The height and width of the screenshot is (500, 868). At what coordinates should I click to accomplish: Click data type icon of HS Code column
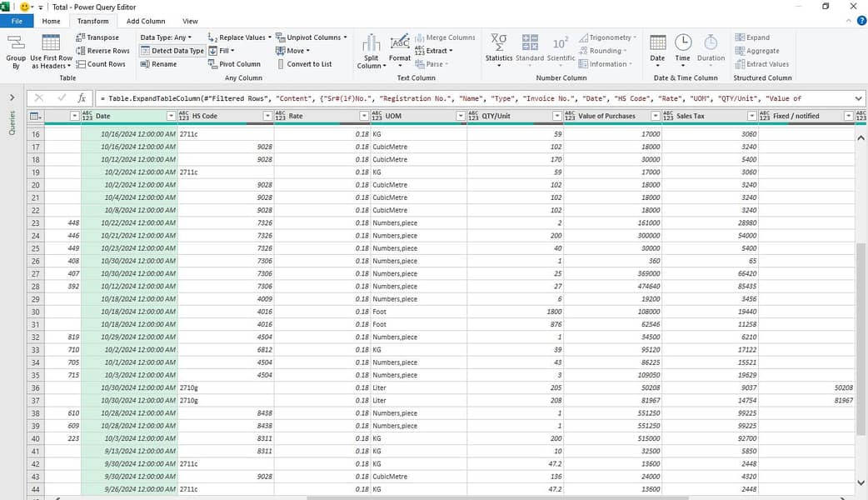pos(184,116)
